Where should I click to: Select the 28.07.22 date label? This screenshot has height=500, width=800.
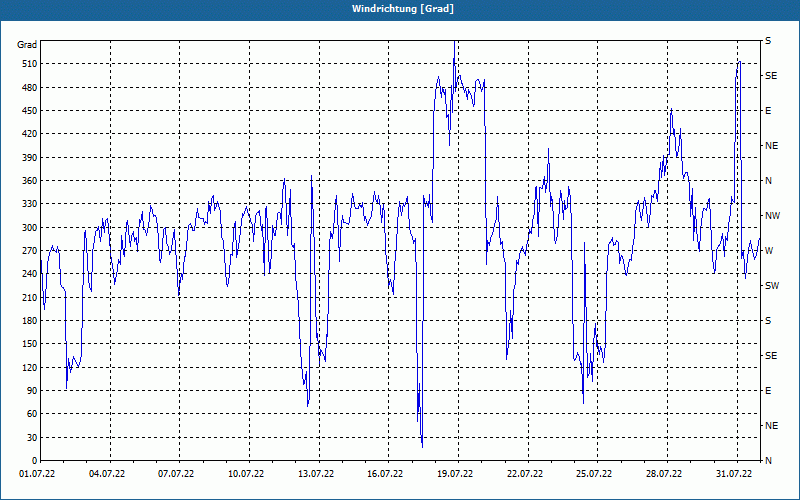[664, 474]
